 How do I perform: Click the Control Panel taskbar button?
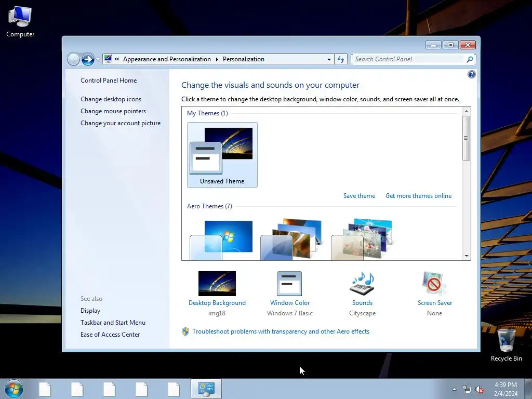(x=206, y=389)
